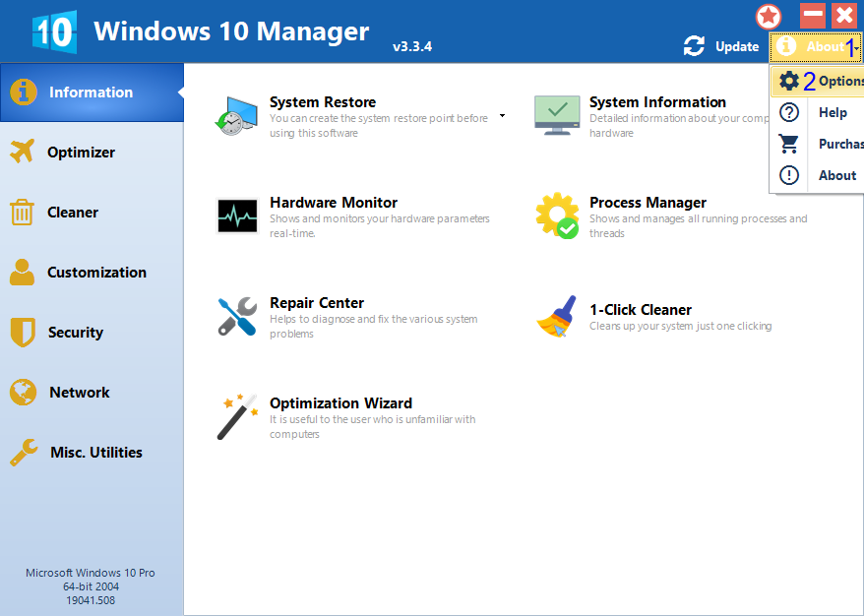
Task: Click the System Restore clock-monitor icon
Action: click(x=236, y=116)
